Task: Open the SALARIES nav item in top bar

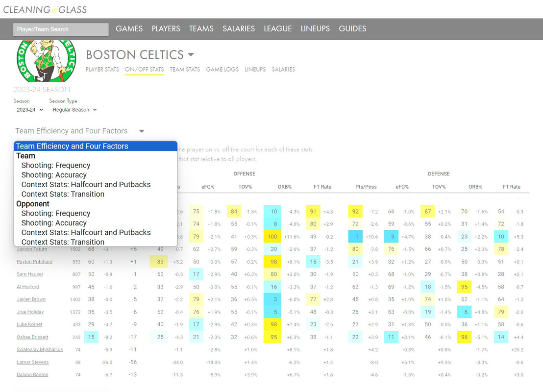Action: pos(239,29)
